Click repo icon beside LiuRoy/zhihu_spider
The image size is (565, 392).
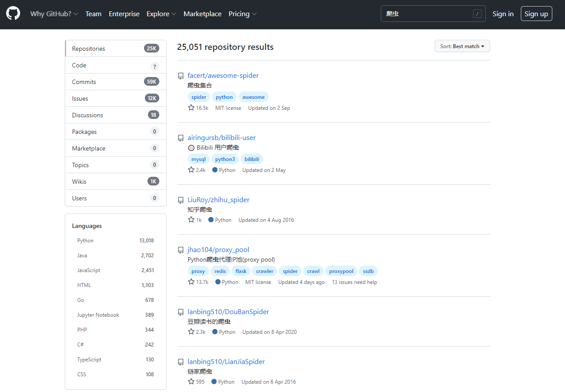coord(181,200)
